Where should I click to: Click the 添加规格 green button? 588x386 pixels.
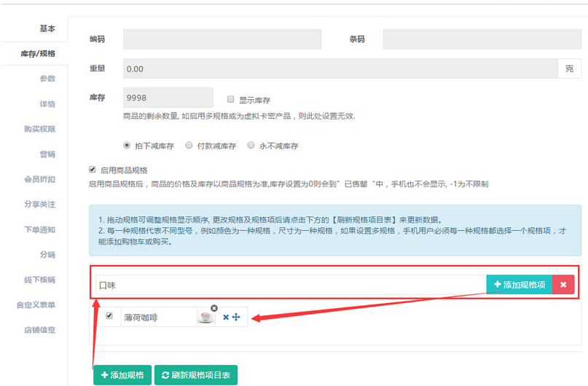pos(122,375)
